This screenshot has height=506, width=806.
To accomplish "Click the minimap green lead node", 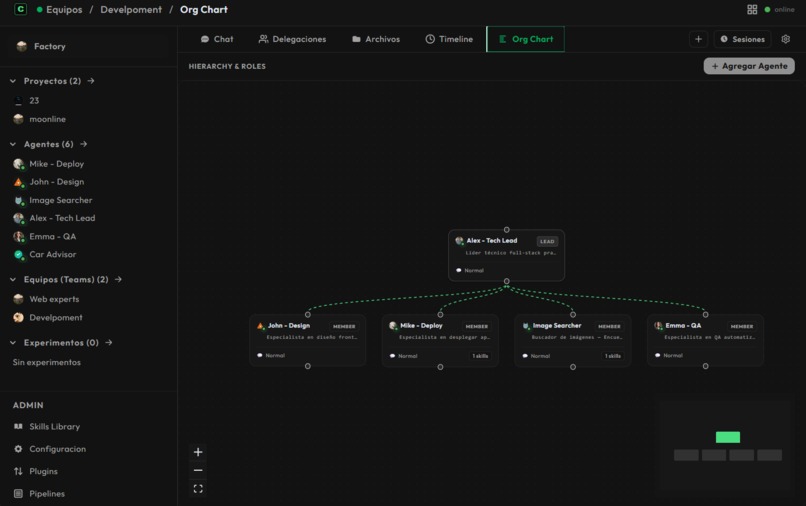I will [x=728, y=437].
